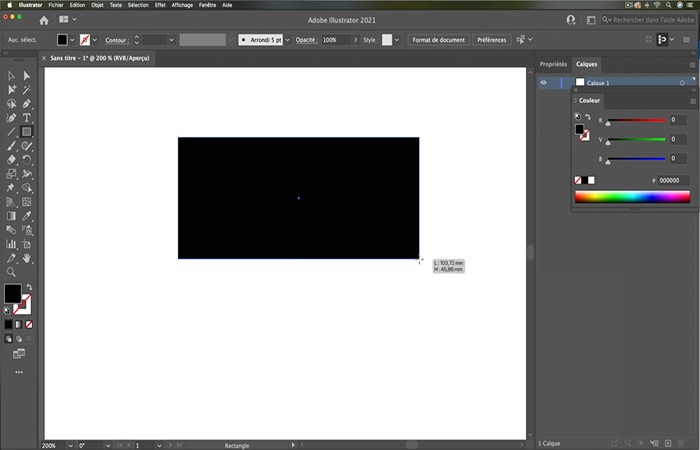Hide Calque 1 using the eye icon

pos(544,83)
